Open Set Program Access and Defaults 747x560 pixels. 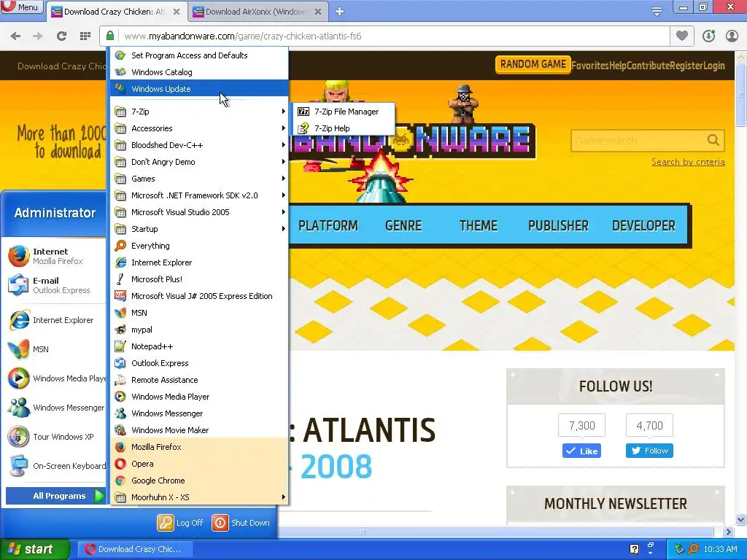199,55
